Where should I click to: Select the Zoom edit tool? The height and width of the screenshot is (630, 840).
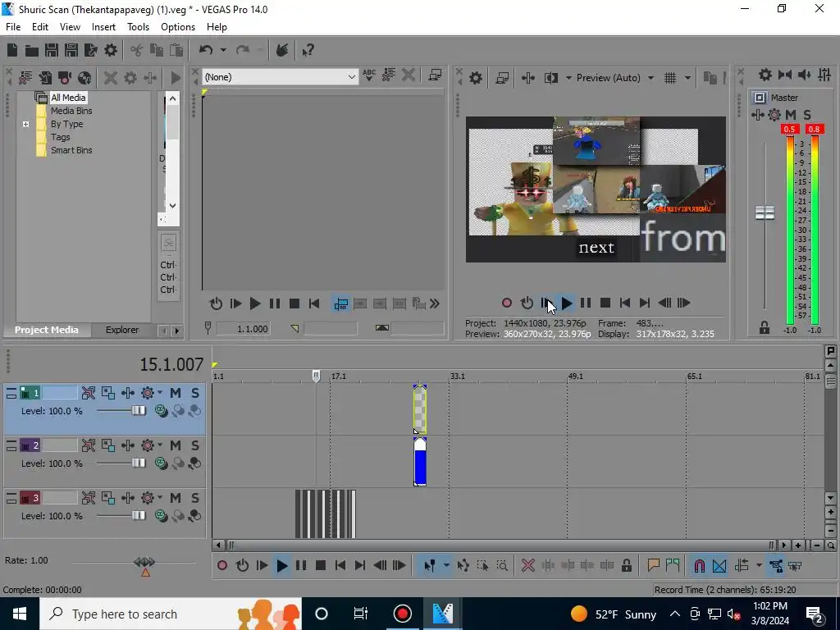[x=502, y=566]
